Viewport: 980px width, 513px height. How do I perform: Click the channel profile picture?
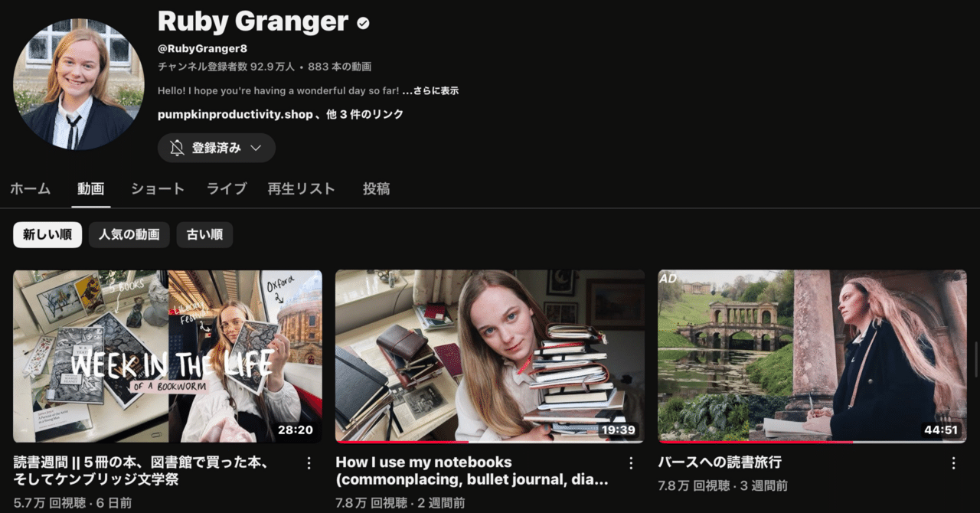[x=78, y=84]
